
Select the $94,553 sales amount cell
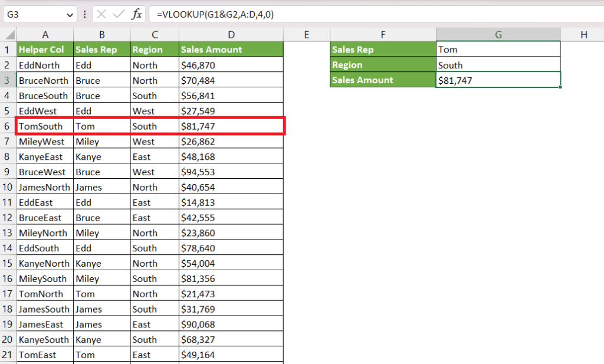tap(231, 172)
